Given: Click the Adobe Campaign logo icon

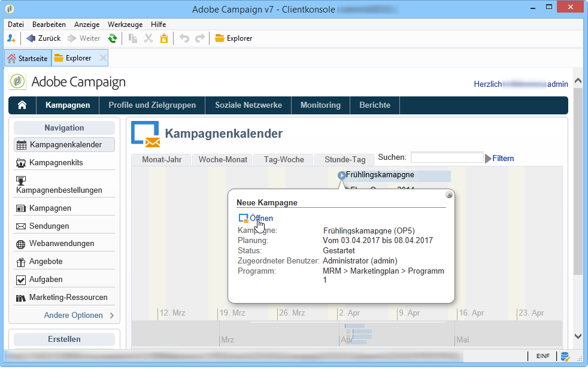Looking at the screenshot, I should click(17, 81).
